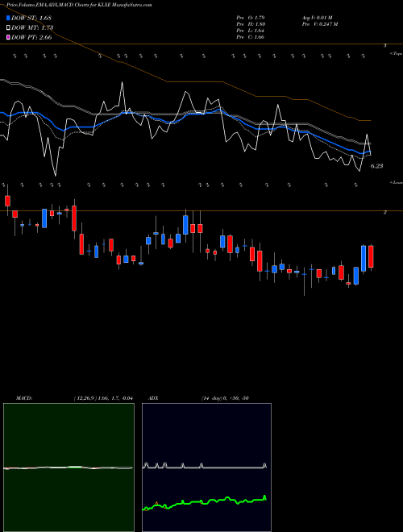Screen dimensions: 403x532
Task: Click the ADX panel title
Action: pos(153,398)
